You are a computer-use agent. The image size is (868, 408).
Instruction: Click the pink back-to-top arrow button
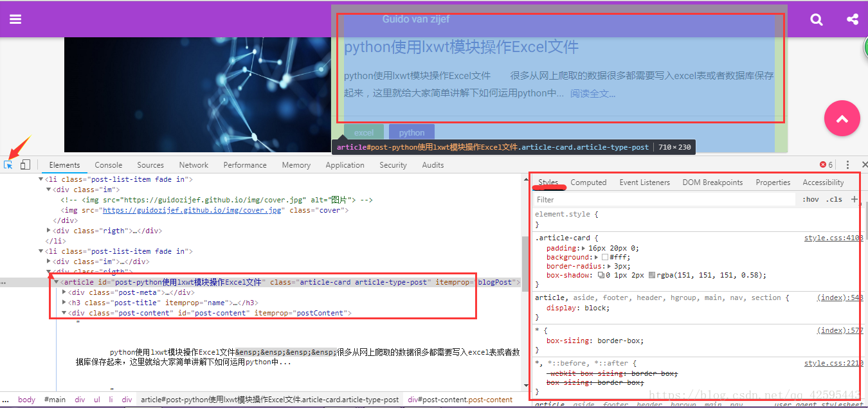pos(842,118)
